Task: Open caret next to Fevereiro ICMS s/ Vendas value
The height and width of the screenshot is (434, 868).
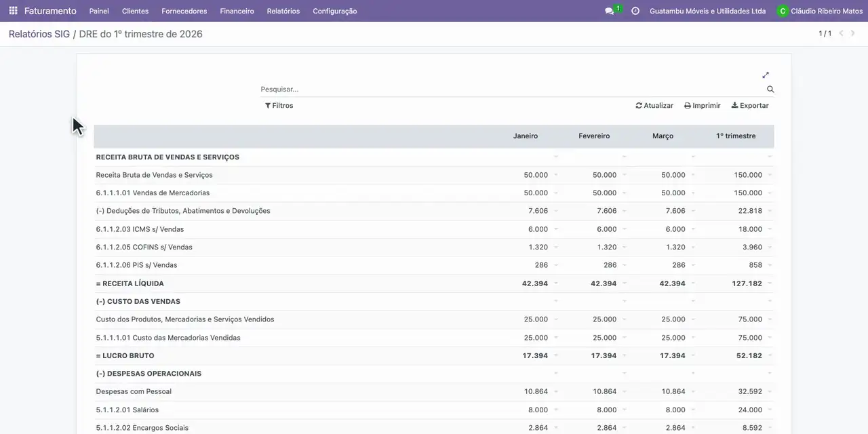Action: point(624,229)
